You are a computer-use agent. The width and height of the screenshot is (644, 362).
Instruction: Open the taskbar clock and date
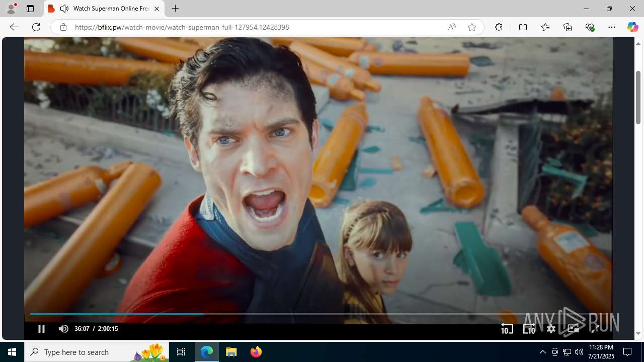[x=601, y=352]
